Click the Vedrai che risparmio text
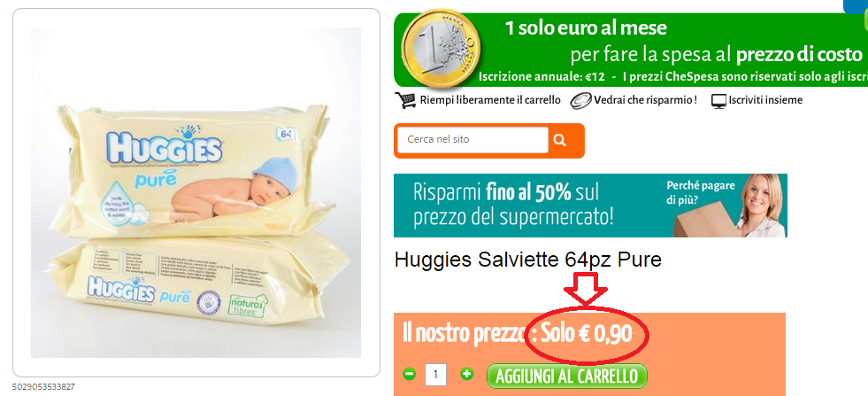The image size is (868, 396). coord(645,100)
